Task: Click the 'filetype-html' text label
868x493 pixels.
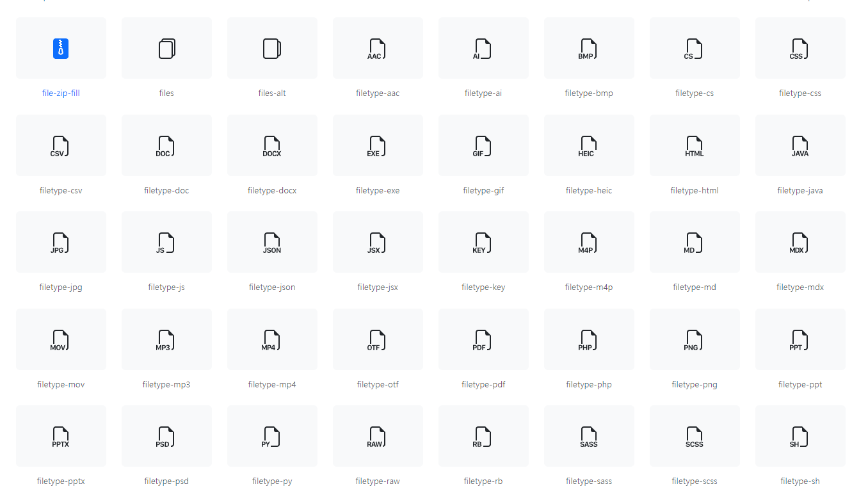Action: pos(695,191)
